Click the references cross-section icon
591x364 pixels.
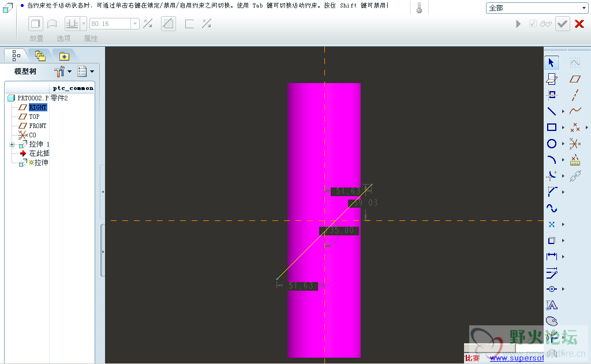tap(551, 95)
